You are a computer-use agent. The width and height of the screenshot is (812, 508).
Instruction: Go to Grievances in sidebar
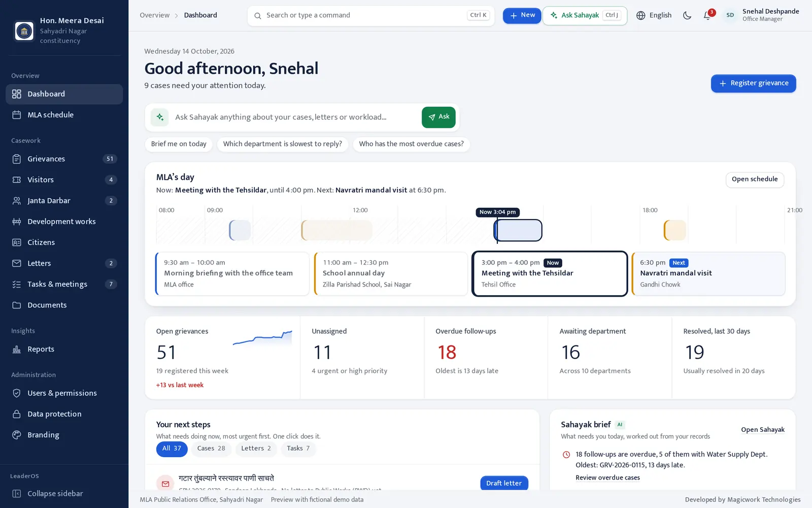pyautogui.click(x=64, y=159)
